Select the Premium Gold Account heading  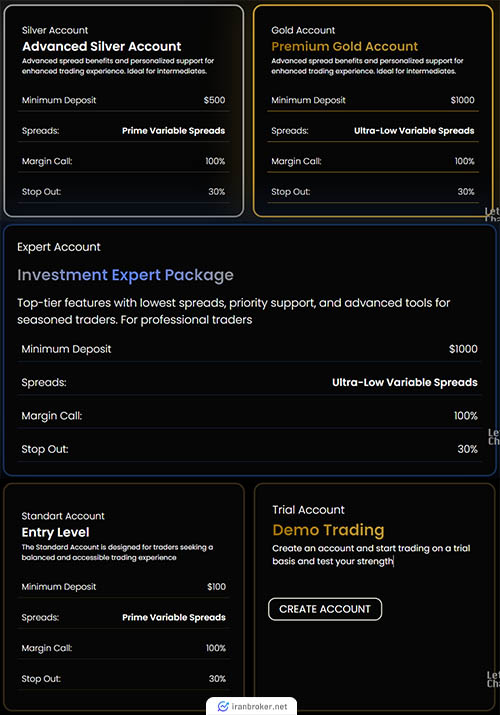345,47
